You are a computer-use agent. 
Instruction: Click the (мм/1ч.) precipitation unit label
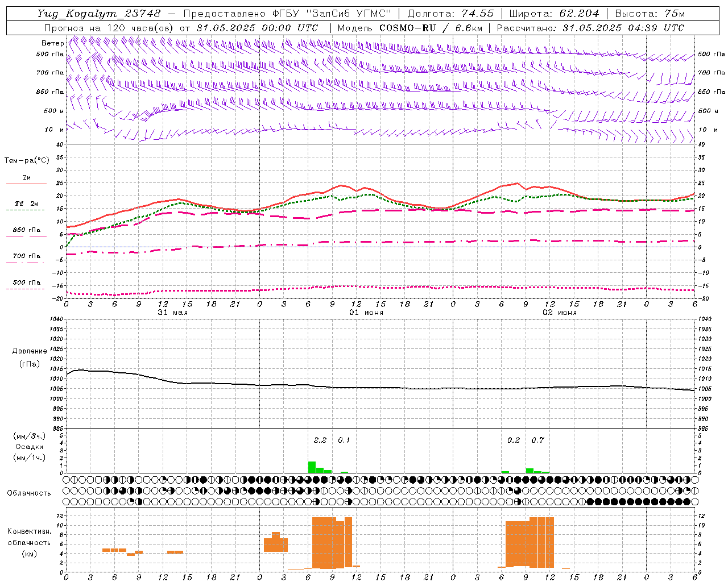pos(30,458)
